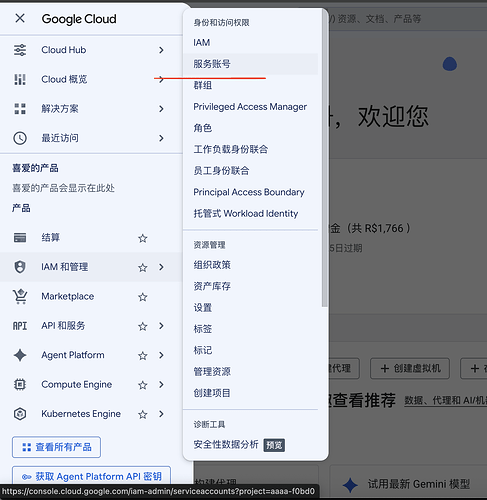This screenshot has width=487, height=500.
Task: Expand the API 和服务 submenu arrow
Action: pos(161,326)
